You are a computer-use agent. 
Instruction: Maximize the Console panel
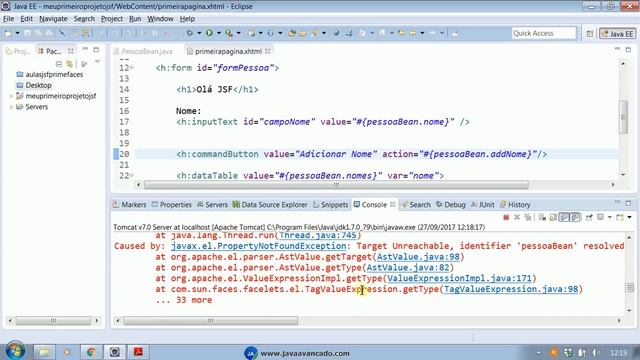(x=628, y=203)
